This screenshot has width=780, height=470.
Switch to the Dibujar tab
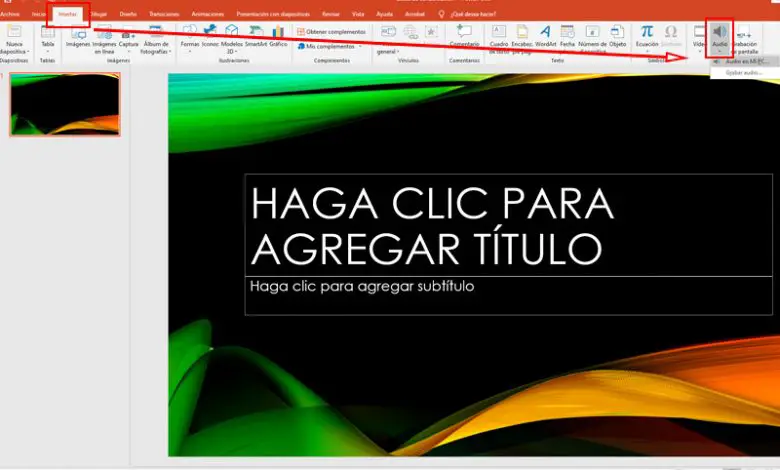point(99,14)
